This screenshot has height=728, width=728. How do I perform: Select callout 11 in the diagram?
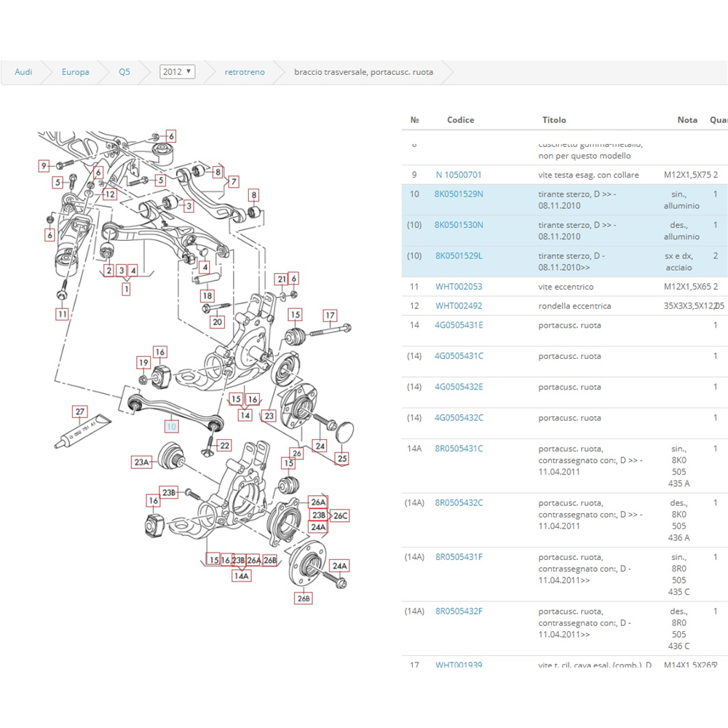63,314
